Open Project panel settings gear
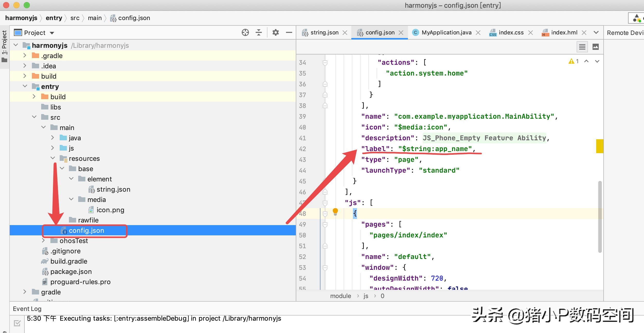 pos(275,32)
